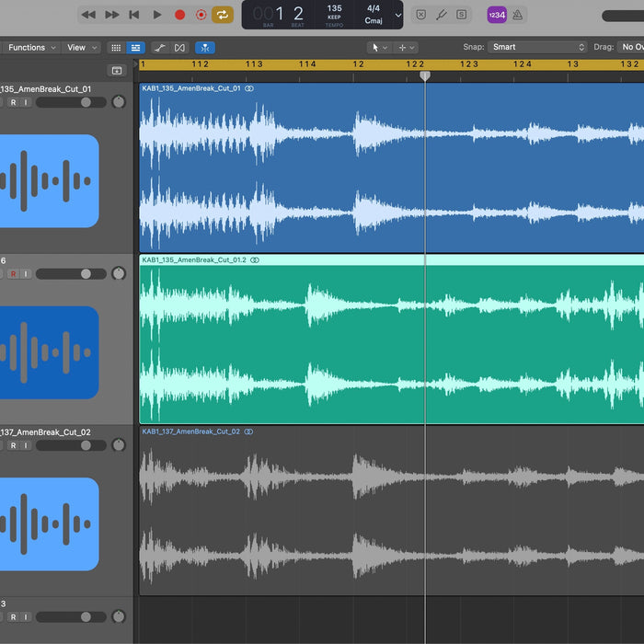Screen dimensions: 644x644
Task: Toggle the red R button on track 6
Action: [14, 274]
